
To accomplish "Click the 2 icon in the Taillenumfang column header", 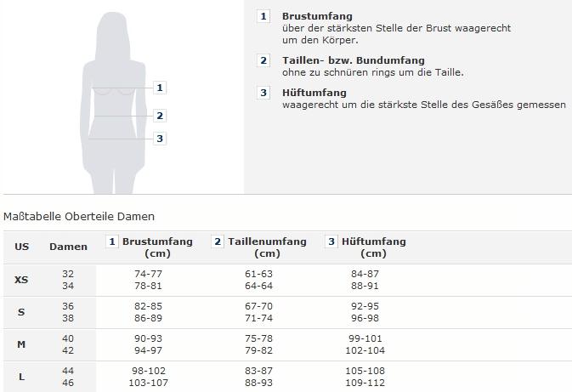I will point(218,241).
